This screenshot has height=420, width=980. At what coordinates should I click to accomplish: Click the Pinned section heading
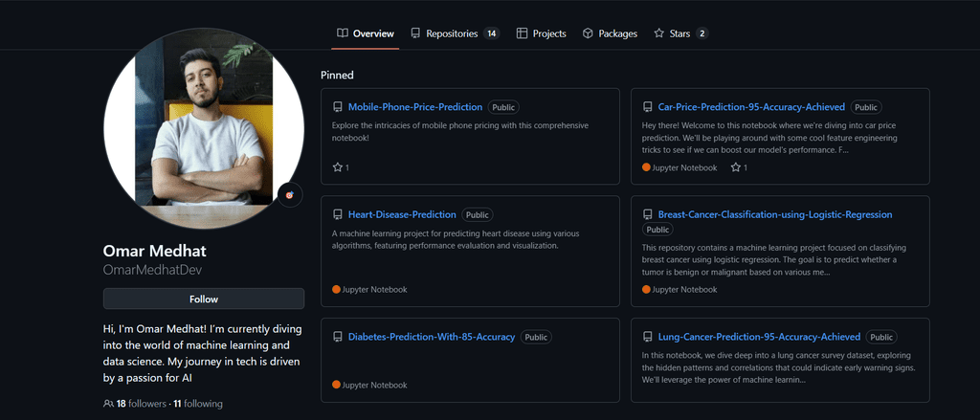click(338, 75)
